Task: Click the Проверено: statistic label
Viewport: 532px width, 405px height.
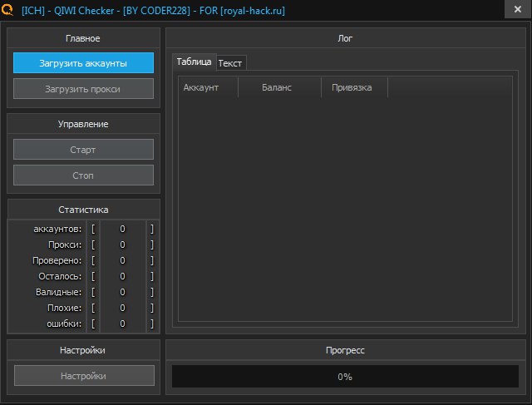Action: coord(57,261)
